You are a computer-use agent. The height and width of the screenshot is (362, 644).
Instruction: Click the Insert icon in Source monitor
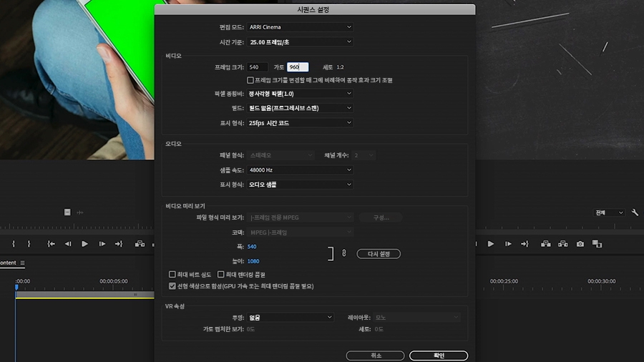pos(140,244)
